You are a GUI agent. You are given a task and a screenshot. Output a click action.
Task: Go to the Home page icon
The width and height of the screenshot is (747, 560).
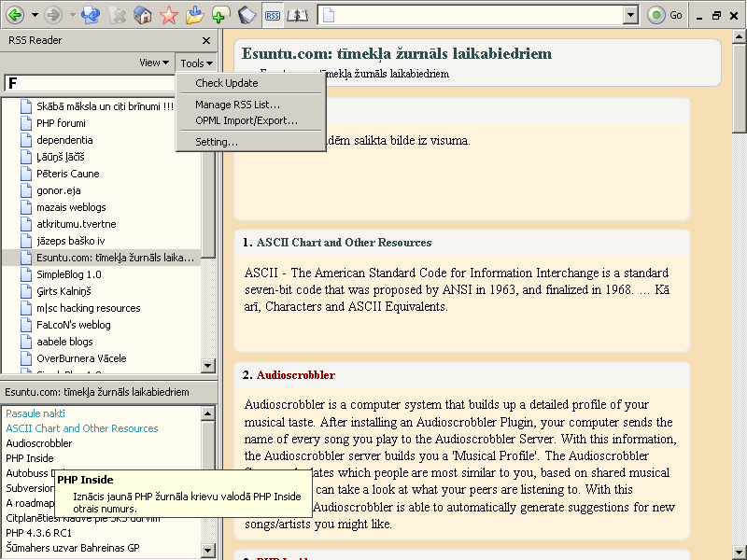point(143,15)
